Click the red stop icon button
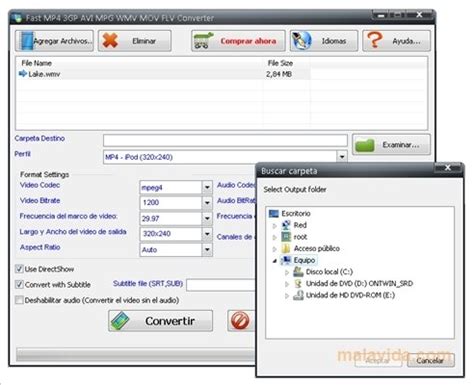474x385 pixels. pos(240,321)
